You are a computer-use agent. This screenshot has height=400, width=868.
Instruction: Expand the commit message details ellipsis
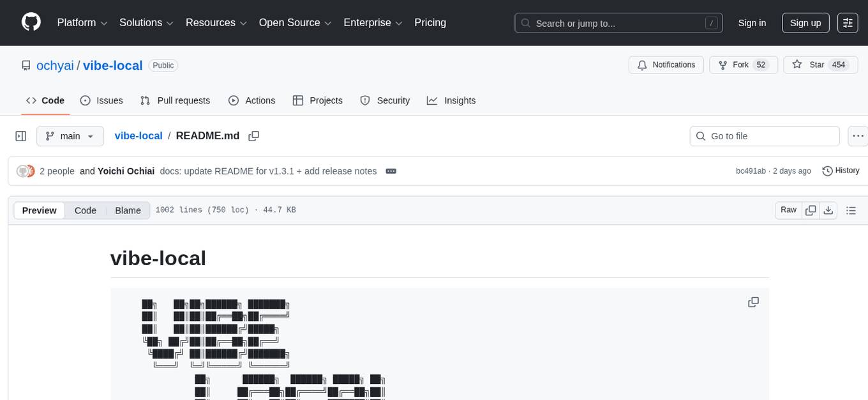[x=391, y=171]
